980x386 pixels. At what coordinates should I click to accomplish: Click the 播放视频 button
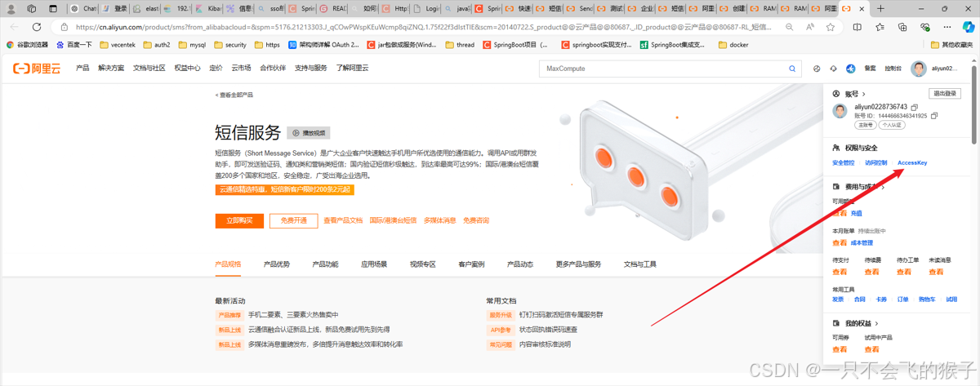click(309, 133)
